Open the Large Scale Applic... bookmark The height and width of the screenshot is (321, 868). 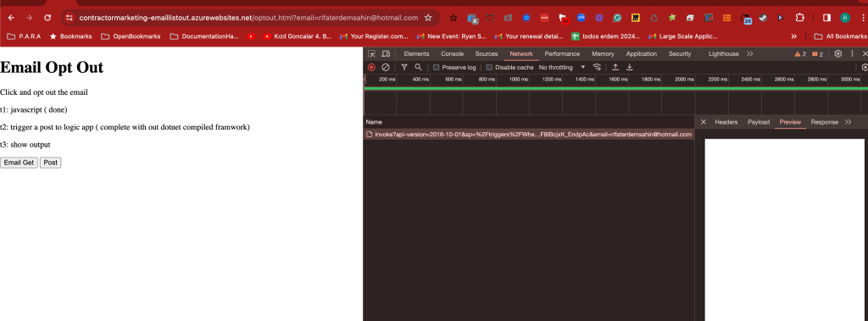click(683, 36)
